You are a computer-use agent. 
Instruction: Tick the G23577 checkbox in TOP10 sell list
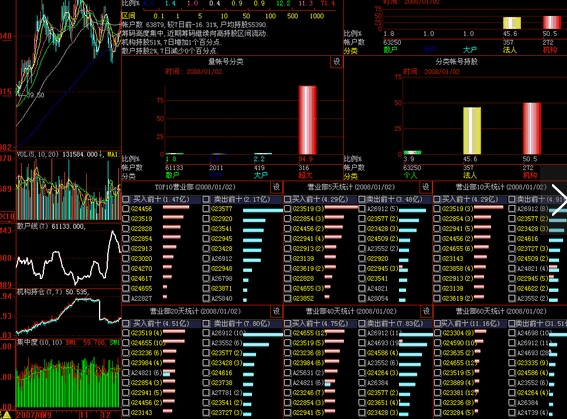[206, 209]
